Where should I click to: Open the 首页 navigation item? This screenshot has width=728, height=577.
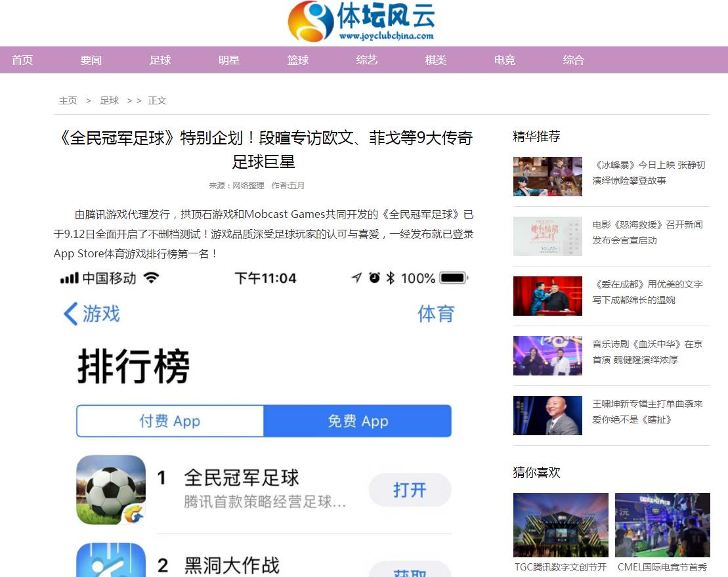pyautogui.click(x=22, y=60)
